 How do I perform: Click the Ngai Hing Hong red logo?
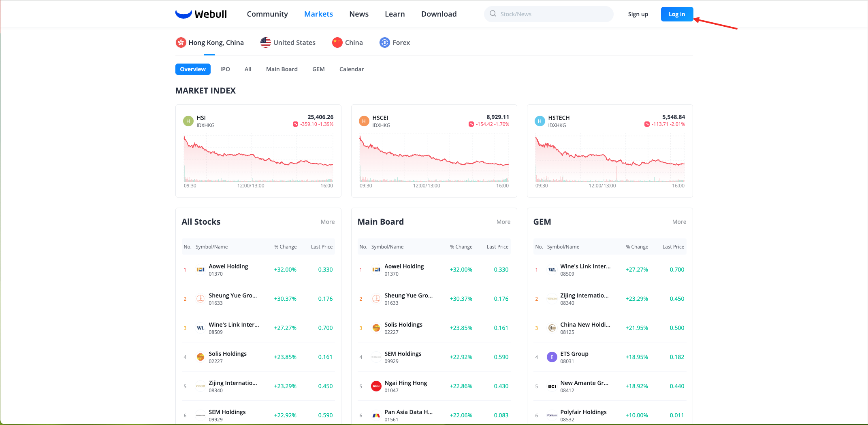tap(376, 386)
